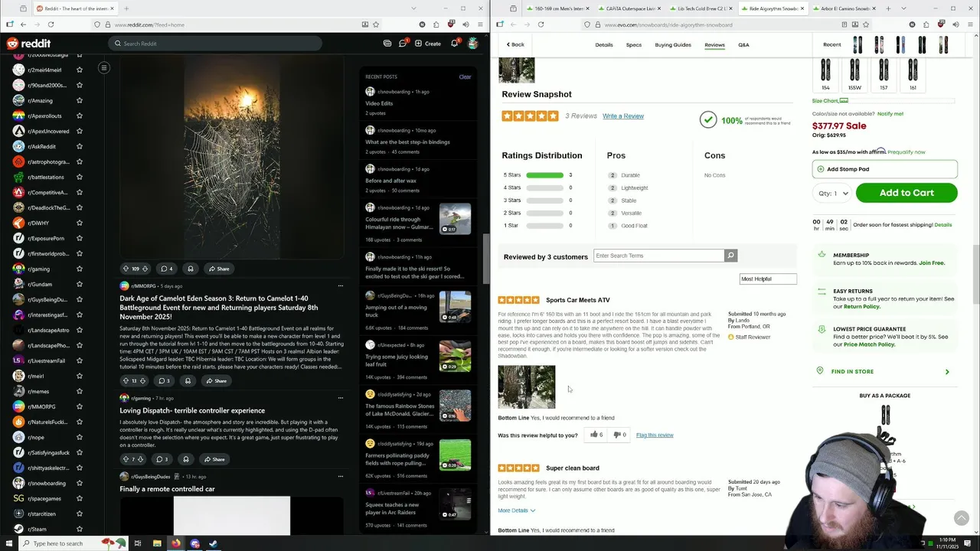The width and height of the screenshot is (980, 551).
Task: Toggle favorite star for r/Steam
Action: click(80, 529)
